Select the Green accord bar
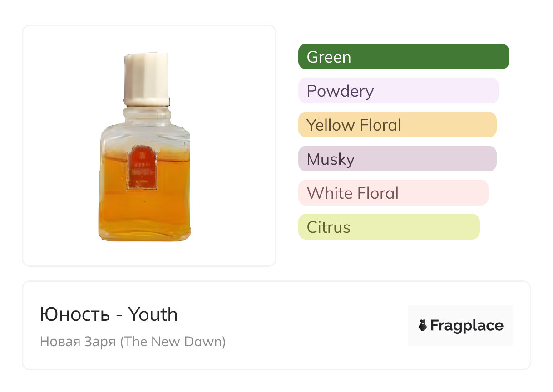Image resolution: width=553 pixels, height=392 pixels. point(403,57)
